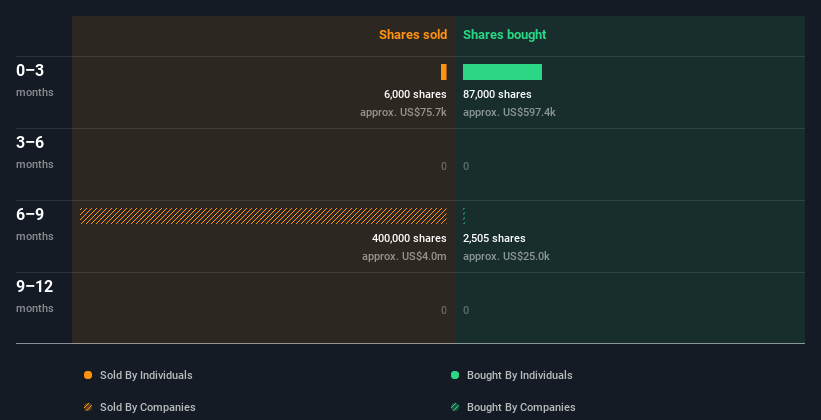Click the Shares sold column header

coord(412,35)
